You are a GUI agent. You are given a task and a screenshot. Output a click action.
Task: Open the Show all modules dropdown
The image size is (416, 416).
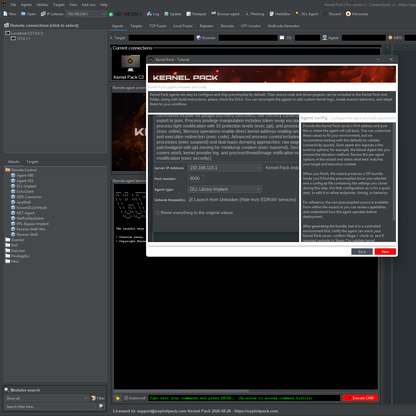click(47, 398)
